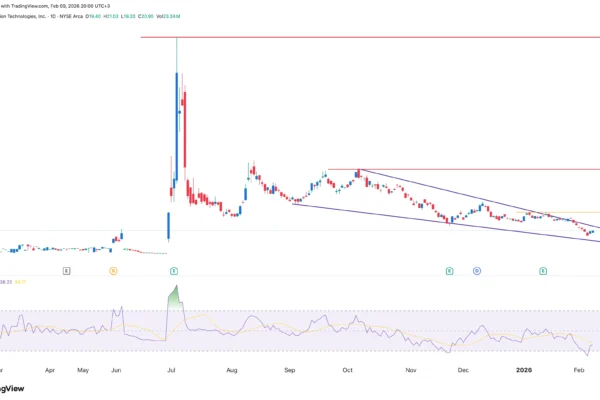Image resolution: width=600 pixels, height=400 pixels.
Task: Select the earnings marker in January 2026
Action: 543,271
